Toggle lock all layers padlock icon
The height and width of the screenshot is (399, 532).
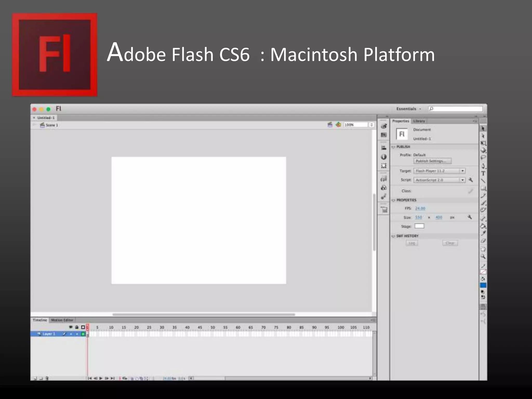(77, 327)
